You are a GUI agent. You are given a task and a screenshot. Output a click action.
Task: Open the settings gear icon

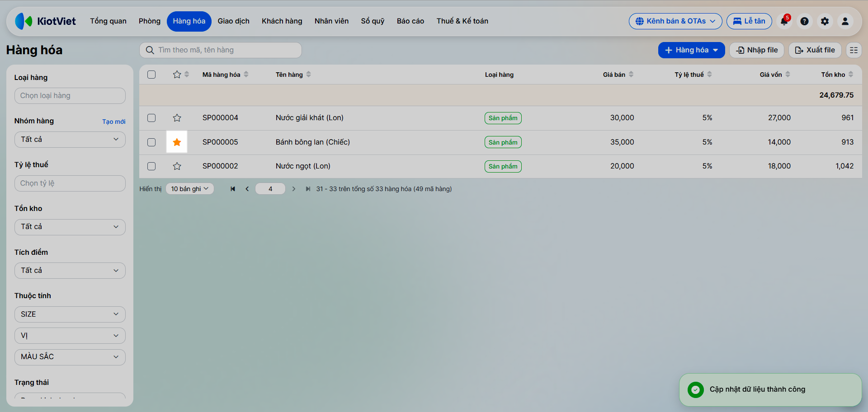pos(825,21)
